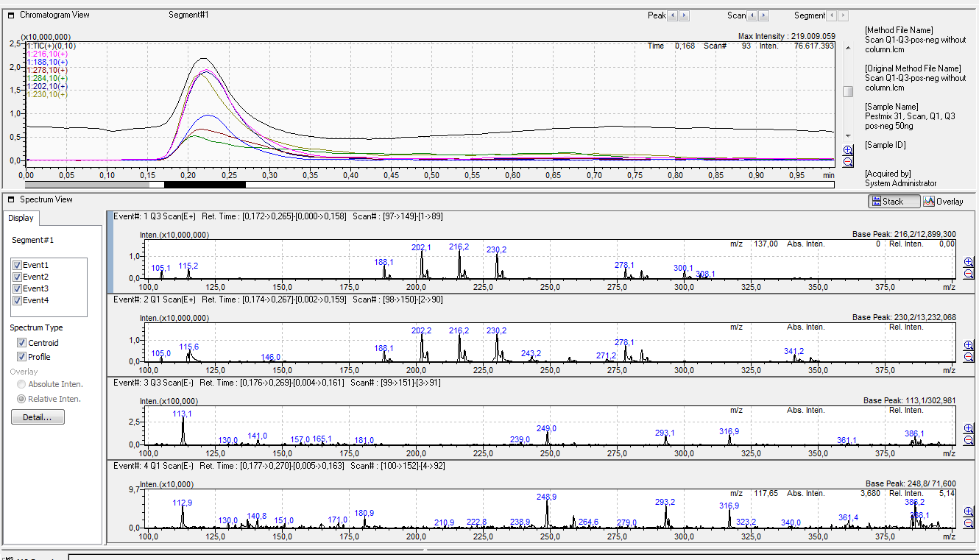The image size is (979, 560).
Task: Zoom in Event 2 Q1 Scan(E+) spectrum
Action: (x=968, y=346)
